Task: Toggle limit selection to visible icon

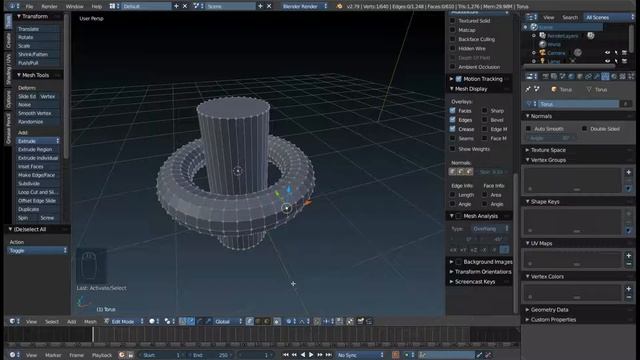Action: click(277, 321)
